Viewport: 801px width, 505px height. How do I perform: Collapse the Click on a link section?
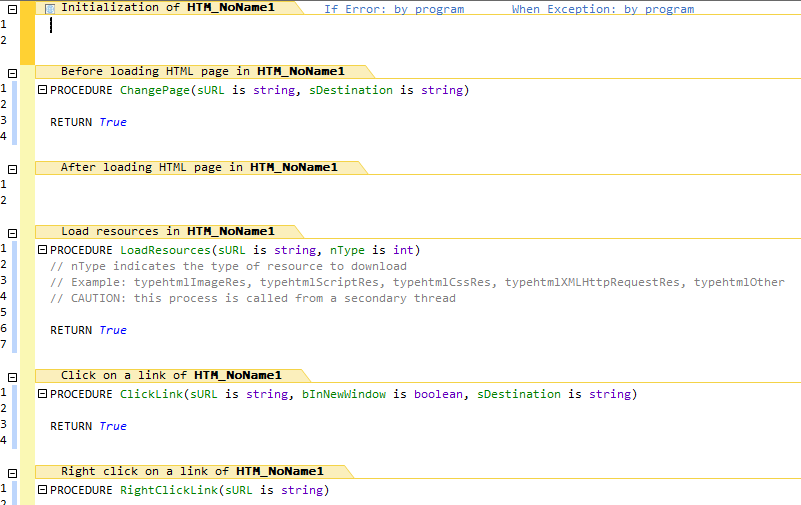(x=12, y=377)
